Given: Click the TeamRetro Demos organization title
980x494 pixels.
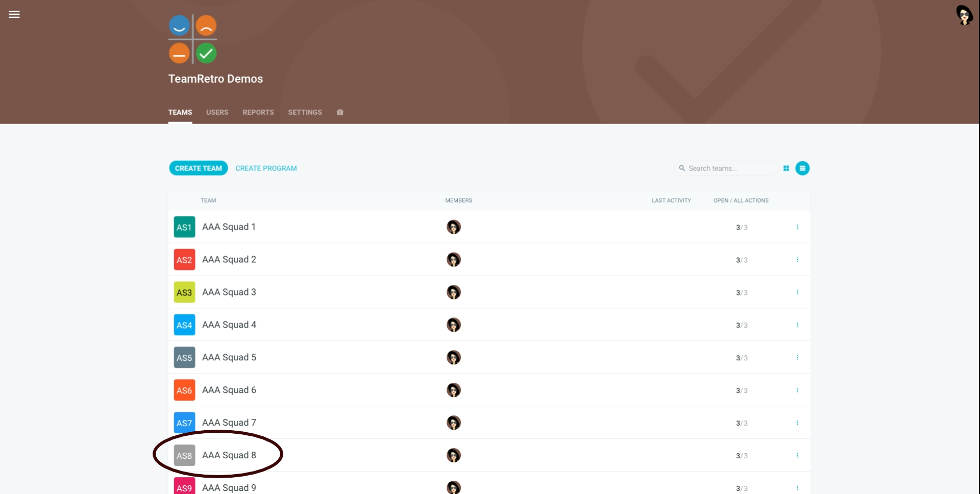Looking at the screenshot, I should click(x=215, y=79).
